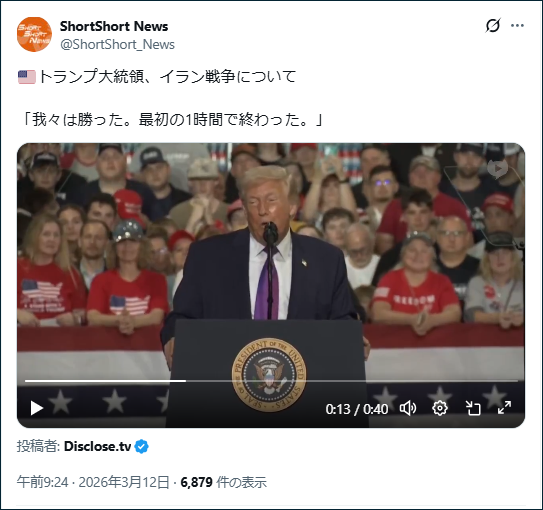Mute the video using the speaker icon
543x510 pixels.
pos(408,409)
